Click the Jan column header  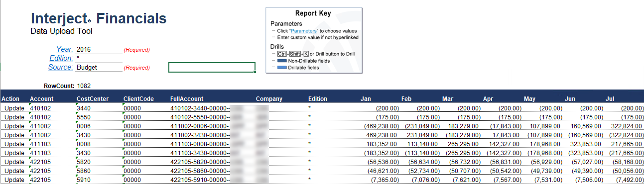click(366, 99)
